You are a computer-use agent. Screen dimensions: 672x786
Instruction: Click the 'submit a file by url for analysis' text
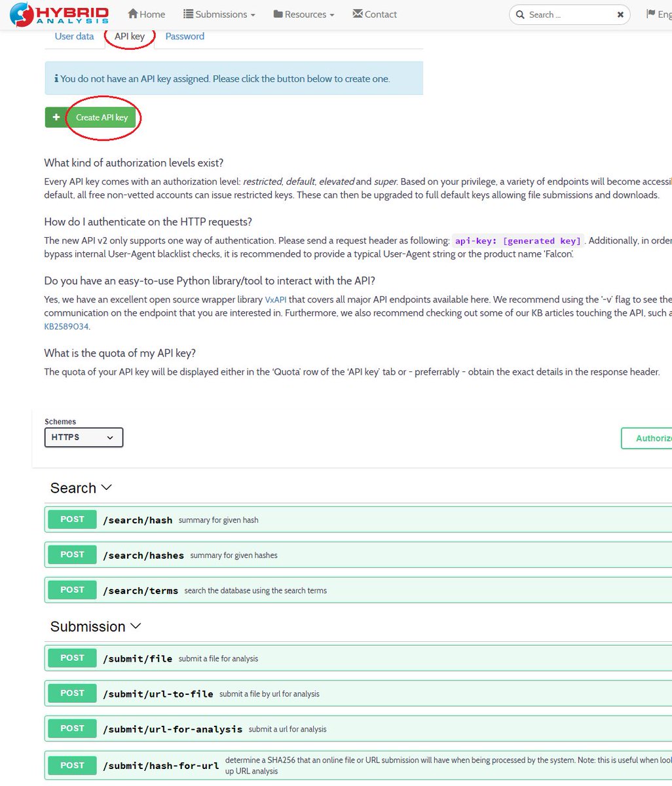coord(269,694)
